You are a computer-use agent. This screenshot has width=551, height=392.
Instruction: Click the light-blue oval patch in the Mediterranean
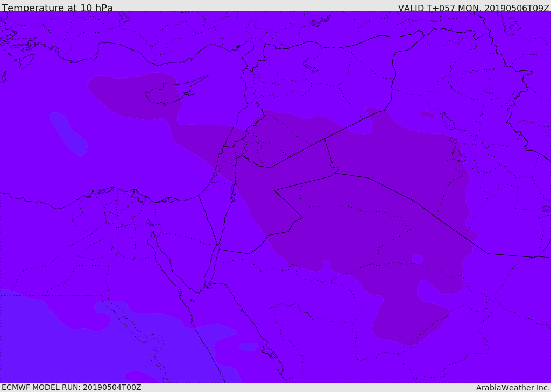[x=68, y=134]
